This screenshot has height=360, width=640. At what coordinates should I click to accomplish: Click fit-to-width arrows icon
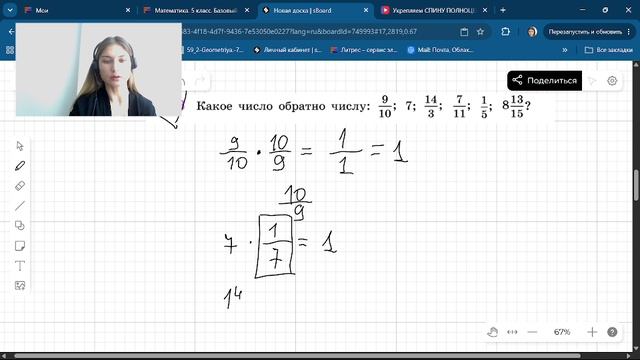point(512,332)
